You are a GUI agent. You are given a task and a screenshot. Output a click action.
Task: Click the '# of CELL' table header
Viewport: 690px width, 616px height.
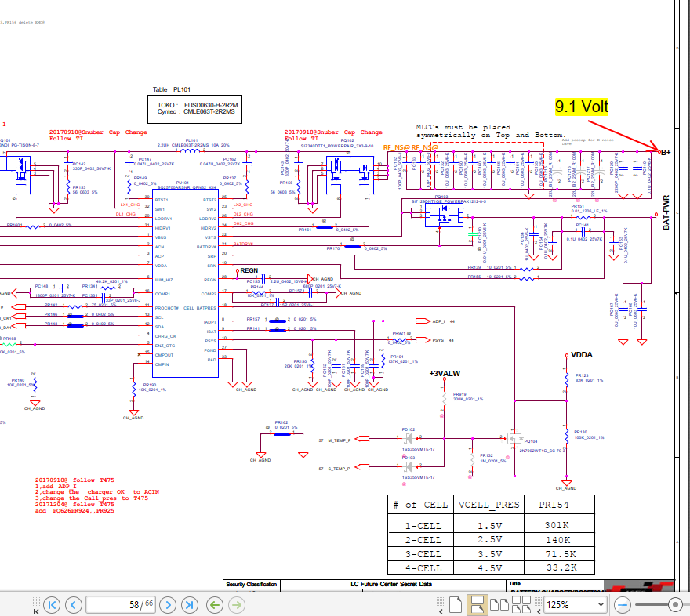(420, 505)
